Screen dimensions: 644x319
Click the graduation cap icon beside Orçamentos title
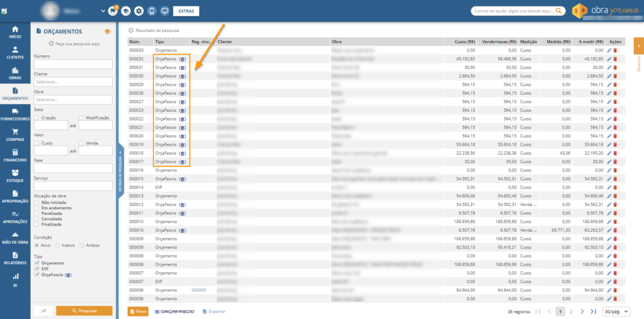tap(108, 31)
